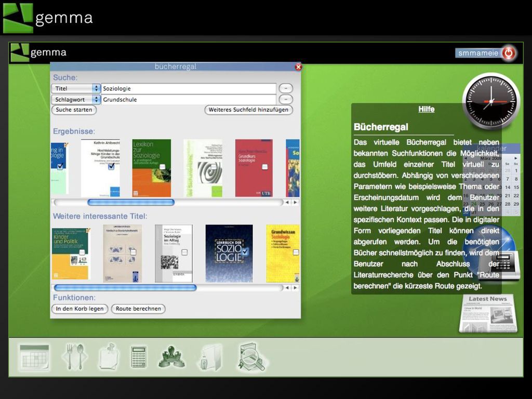
Task: Select the Grundwissen Soziologie yellow book cover
Action: click(283, 254)
